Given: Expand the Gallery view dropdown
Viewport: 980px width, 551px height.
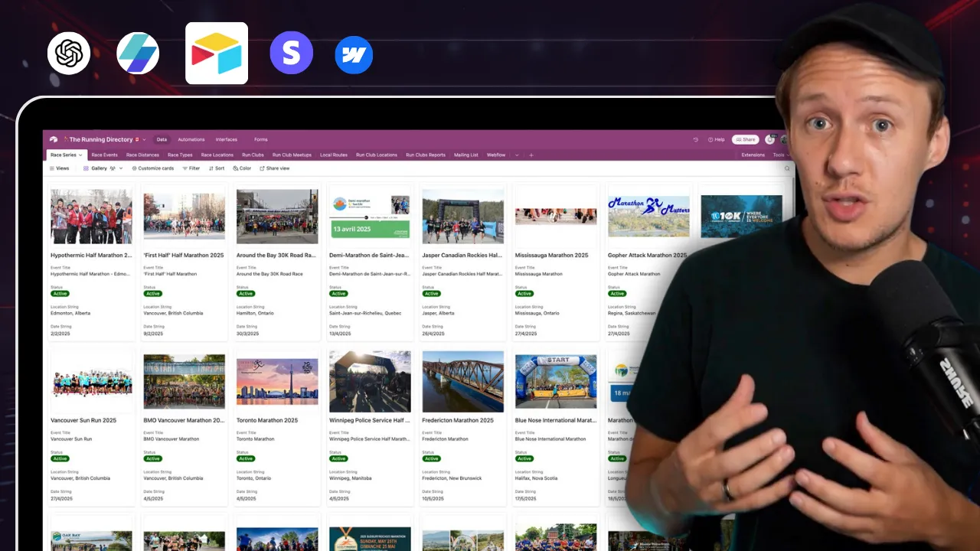Looking at the screenshot, I should [x=121, y=168].
